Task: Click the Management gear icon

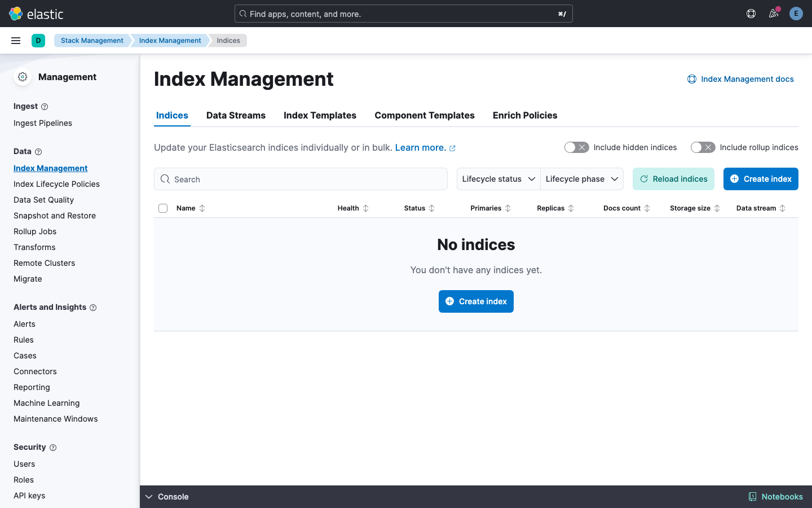Action: [x=23, y=77]
